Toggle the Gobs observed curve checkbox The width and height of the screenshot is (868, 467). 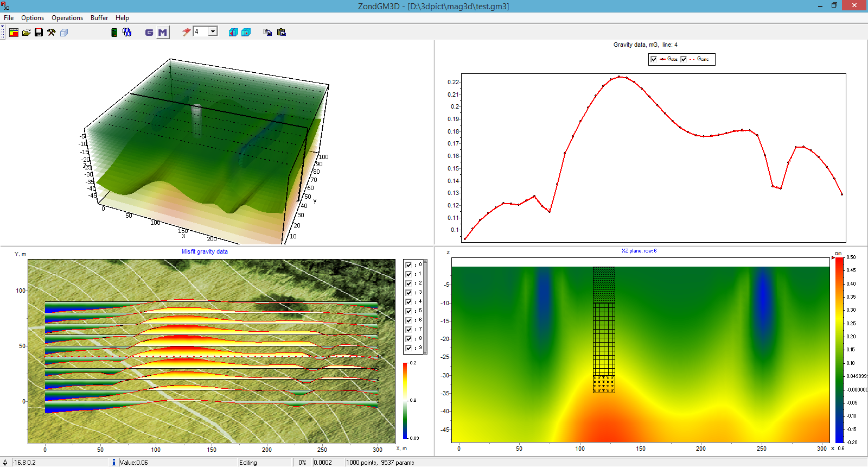click(654, 59)
